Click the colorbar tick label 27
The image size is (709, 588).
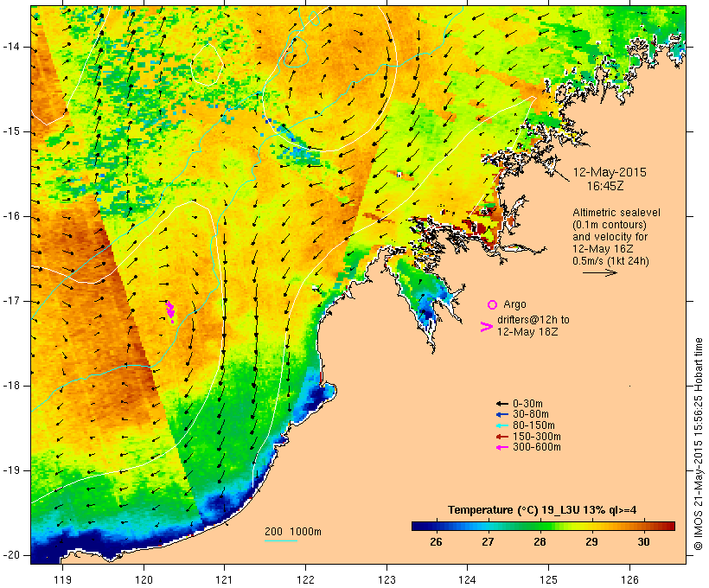[x=488, y=542]
